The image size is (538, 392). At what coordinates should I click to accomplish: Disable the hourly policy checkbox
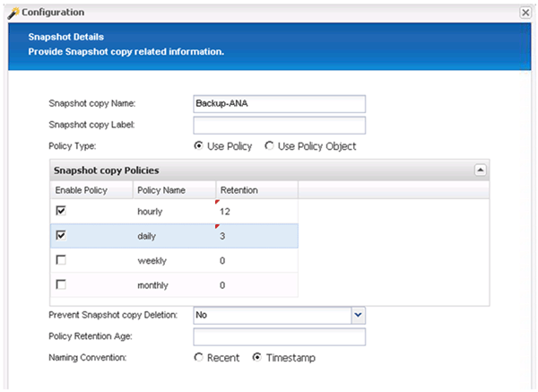(62, 210)
